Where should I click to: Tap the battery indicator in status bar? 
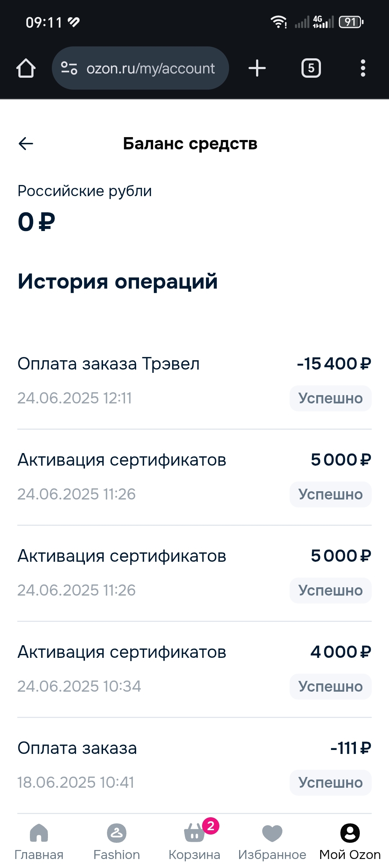[x=351, y=22]
